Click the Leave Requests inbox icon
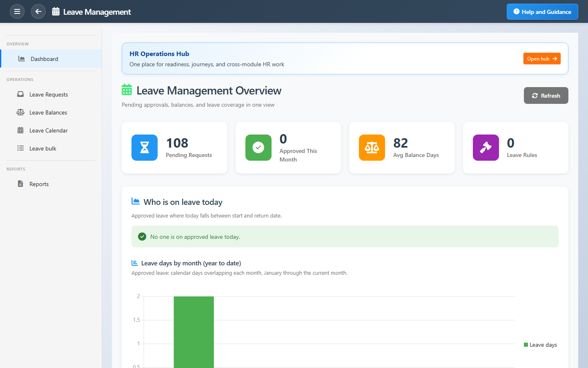 [20, 94]
